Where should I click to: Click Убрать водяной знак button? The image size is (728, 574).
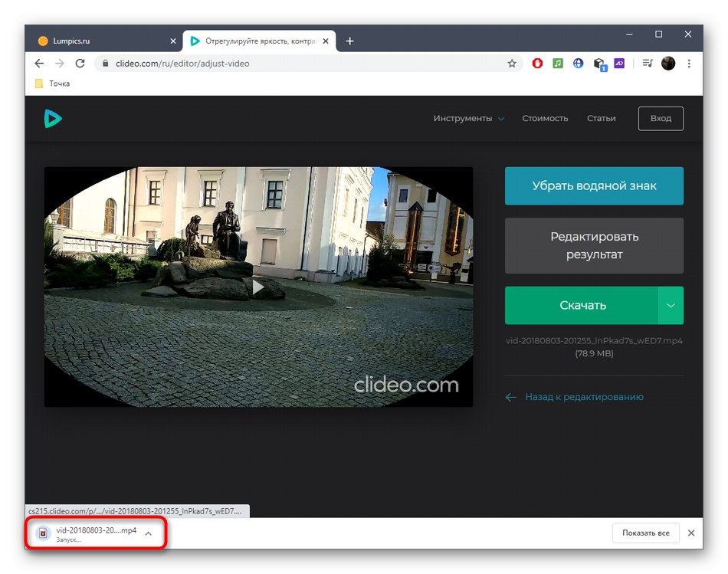click(x=594, y=185)
